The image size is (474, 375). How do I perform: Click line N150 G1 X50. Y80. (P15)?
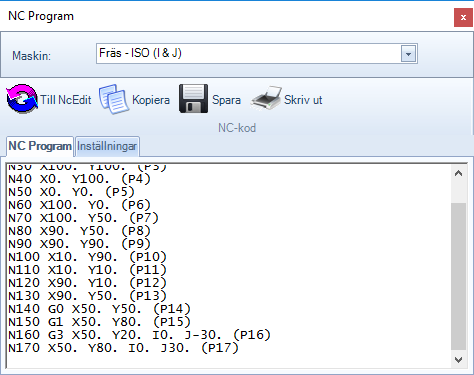click(99, 322)
